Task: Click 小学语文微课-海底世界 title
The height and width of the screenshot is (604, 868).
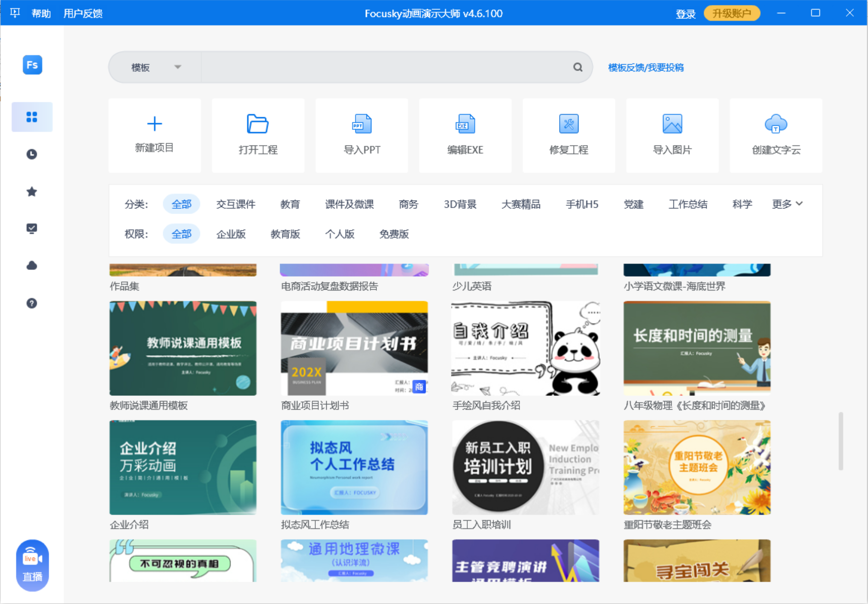Action: (675, 286)
